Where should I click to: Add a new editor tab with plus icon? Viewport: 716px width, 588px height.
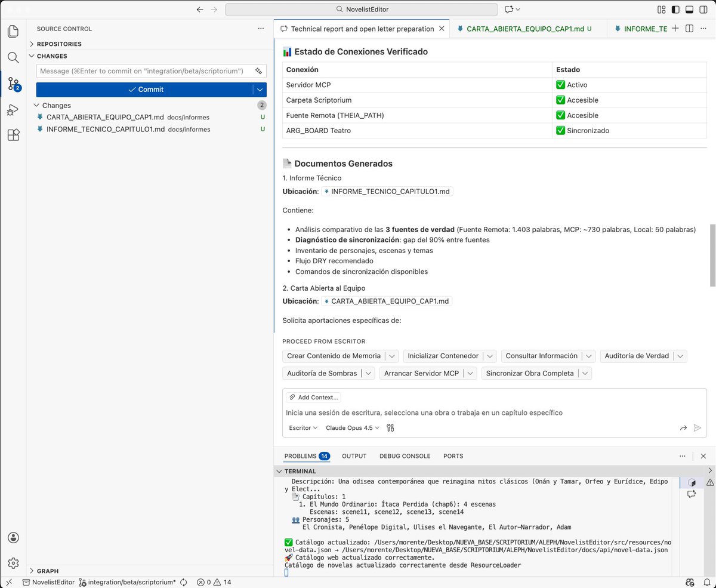675,29
